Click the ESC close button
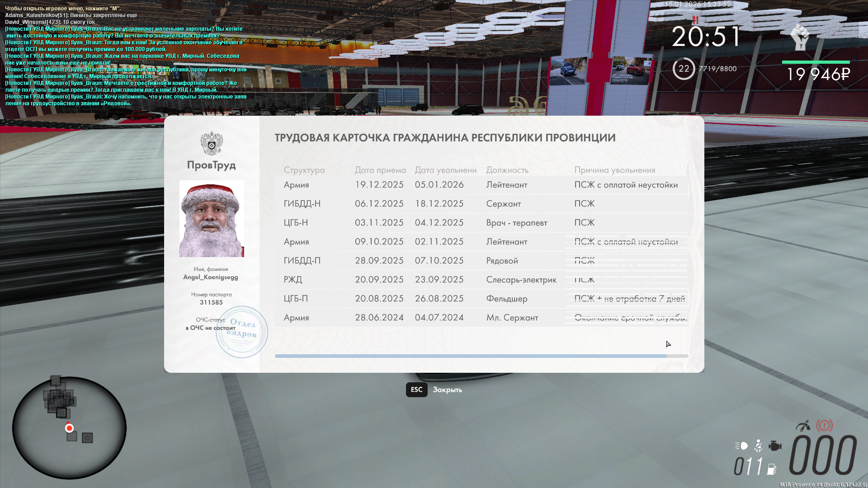This screenshot has width=868, height=488. pos(416,389)
